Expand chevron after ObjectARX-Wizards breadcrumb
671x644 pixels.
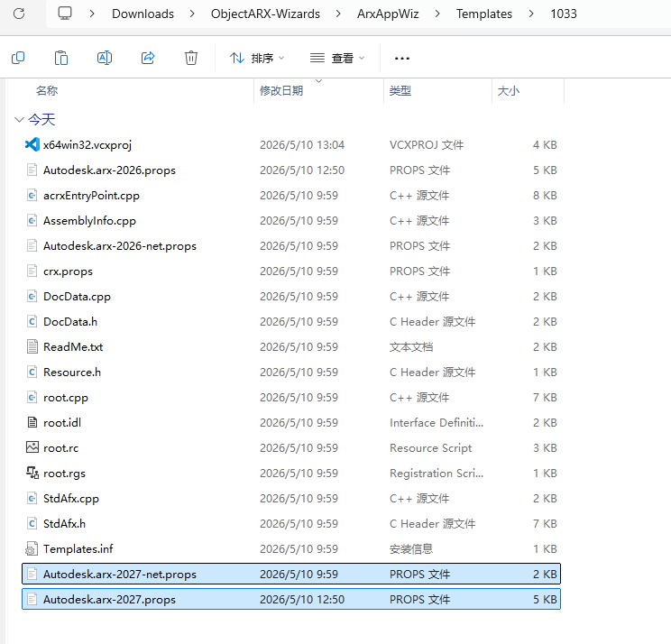338,14
